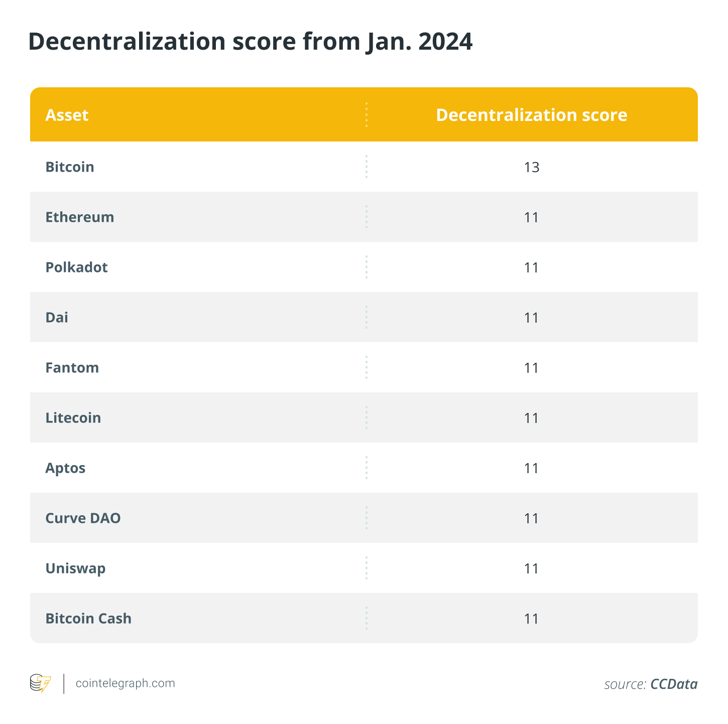Click the dotted column divider in header
The image size is (728, 724).
[367, 114]
